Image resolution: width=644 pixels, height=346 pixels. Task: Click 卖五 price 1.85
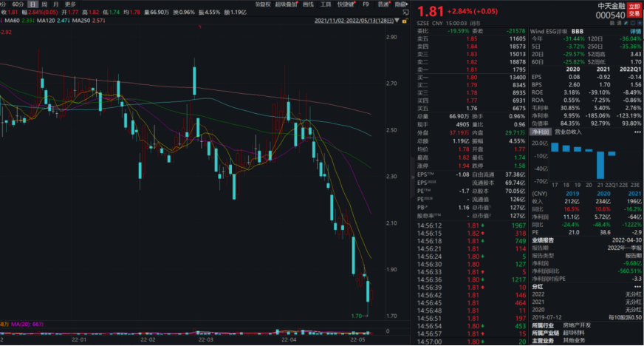coord(471,38)
